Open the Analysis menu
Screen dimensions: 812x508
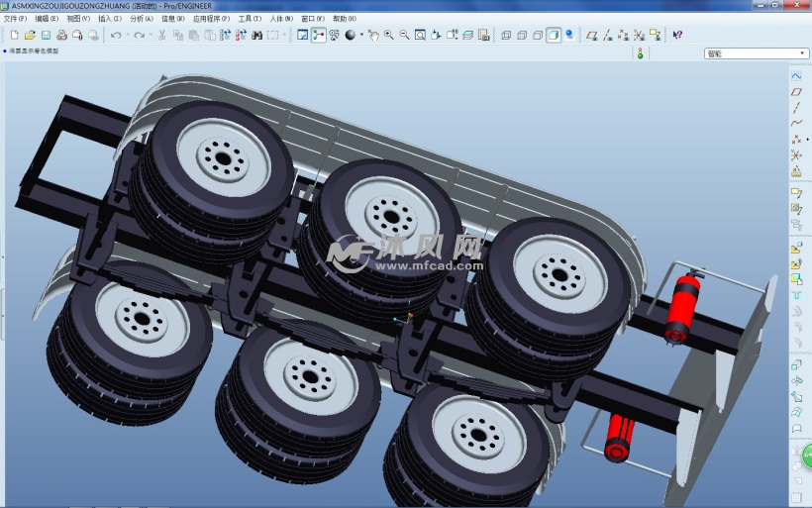pos(142,19)
